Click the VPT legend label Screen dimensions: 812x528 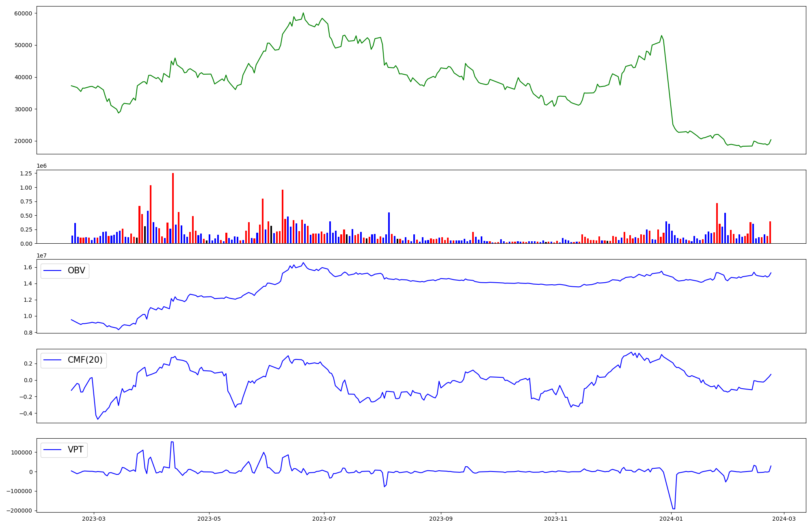point(76,450)
